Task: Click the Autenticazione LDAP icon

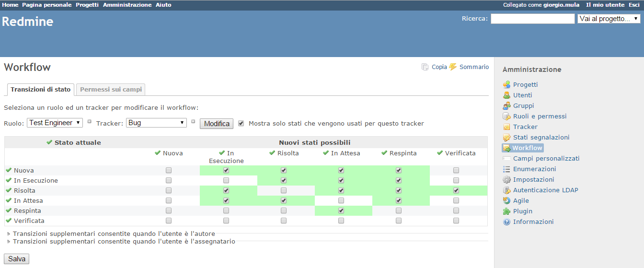Action: coord(506,190)
